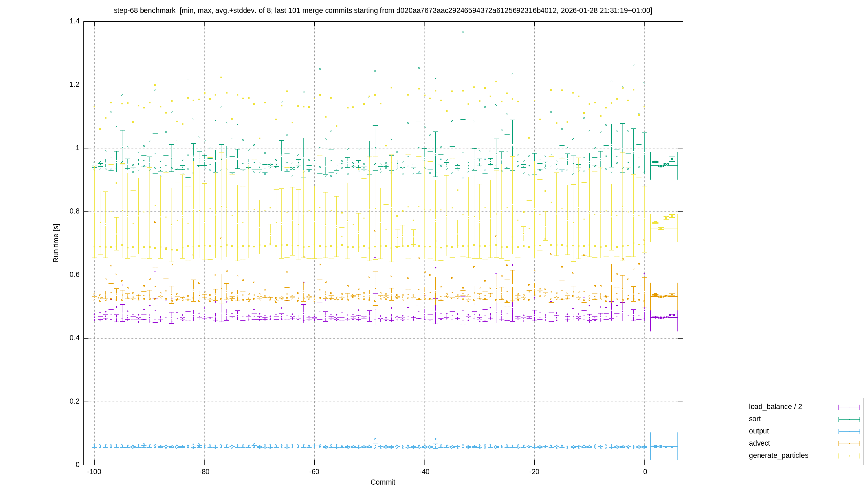Click the light blue summary bar near bottom right

pyautogui.click(x=664, y=446)
